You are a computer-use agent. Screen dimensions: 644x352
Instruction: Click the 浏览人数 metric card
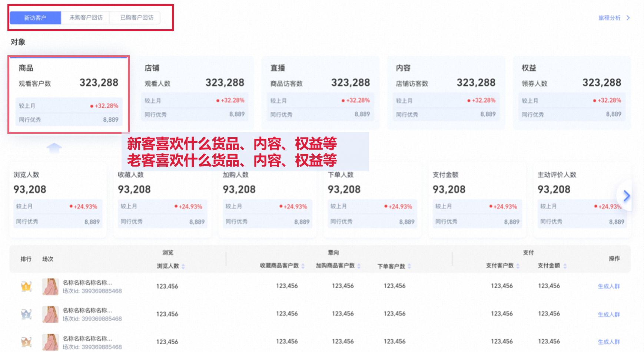click(58, 200)
